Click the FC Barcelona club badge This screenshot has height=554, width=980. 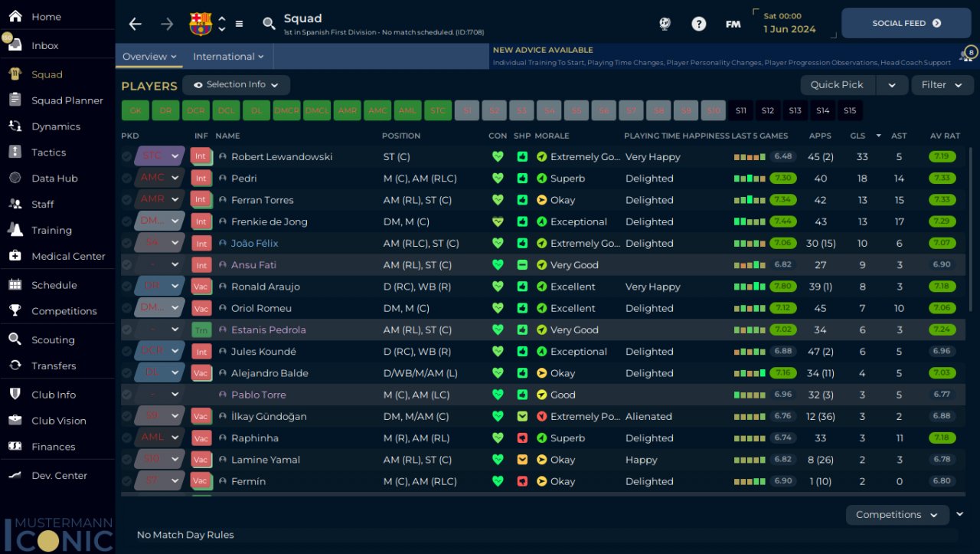pyautogui.click(x=201, y=24)
